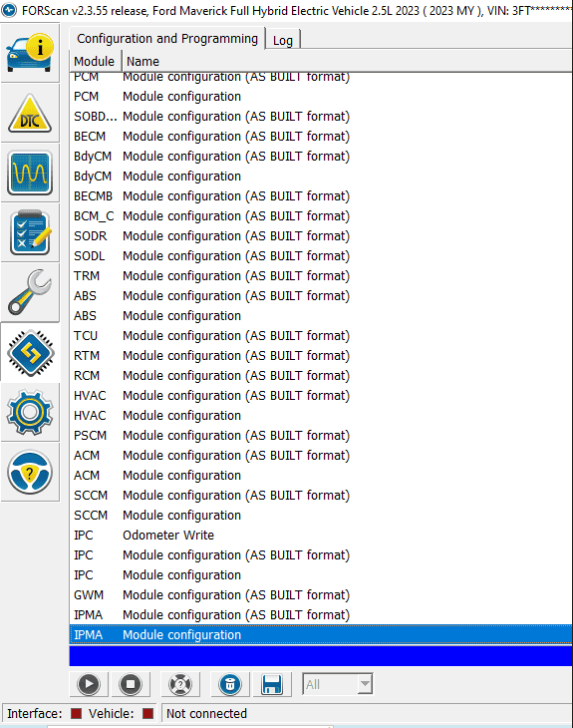Select the SODR AS BUILT row
The image size is (573, 728).
coord(321,236)
